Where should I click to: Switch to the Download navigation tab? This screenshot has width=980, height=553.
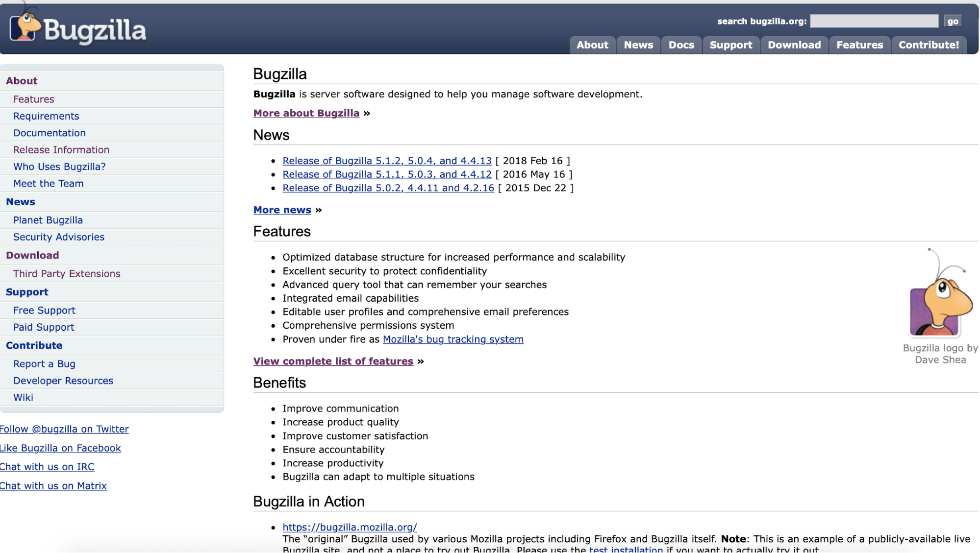tap(794, 45)
